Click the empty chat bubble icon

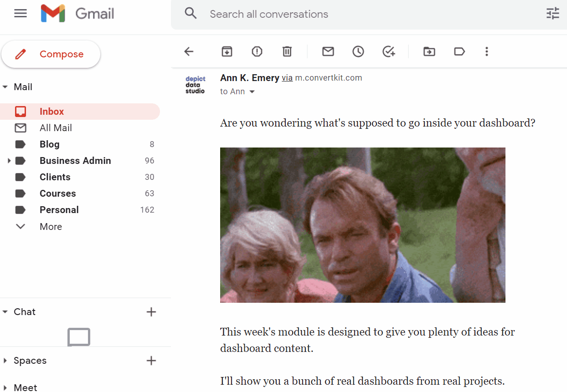pos(79,337)
